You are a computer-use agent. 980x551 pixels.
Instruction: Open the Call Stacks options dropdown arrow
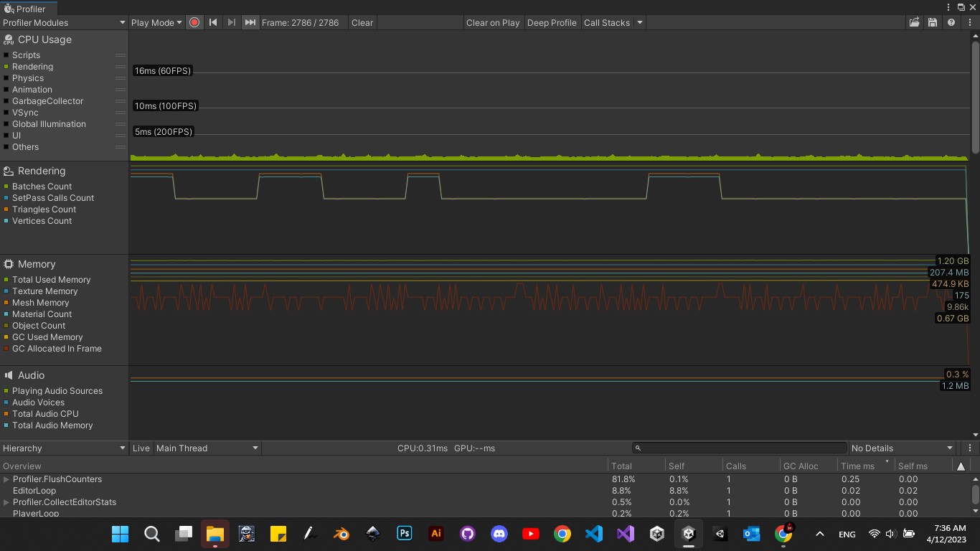click(x=640, y=22)
